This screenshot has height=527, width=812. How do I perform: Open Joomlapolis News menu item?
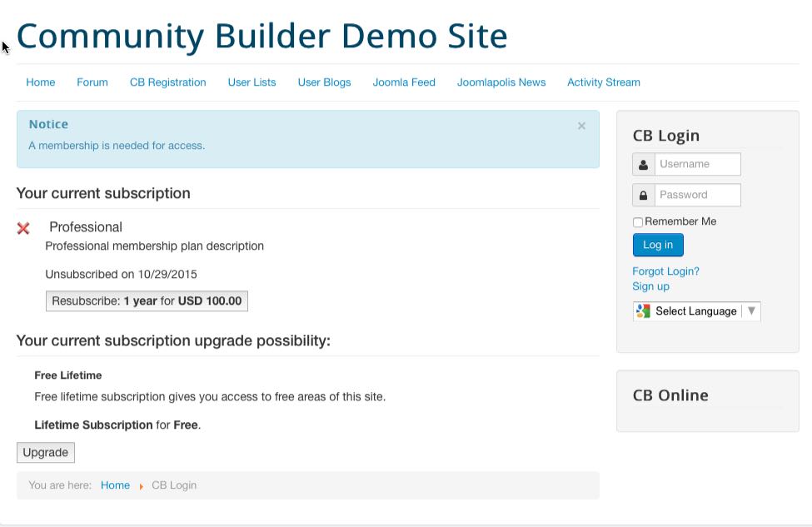tap(501, 82)
